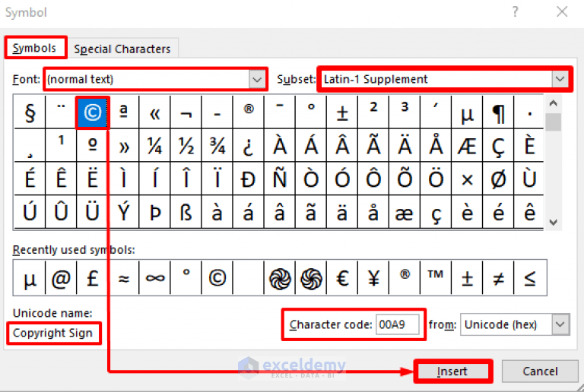Open the Font dropdown list
Viewport: 584px width, 392px height.
pos(257,79)
